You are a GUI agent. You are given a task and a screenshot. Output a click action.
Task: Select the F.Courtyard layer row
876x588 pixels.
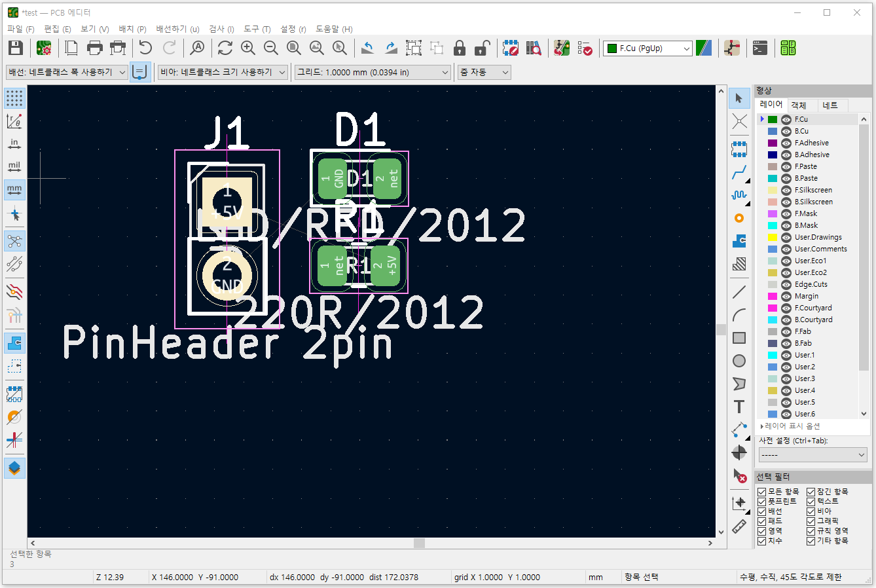coord(807,308)
